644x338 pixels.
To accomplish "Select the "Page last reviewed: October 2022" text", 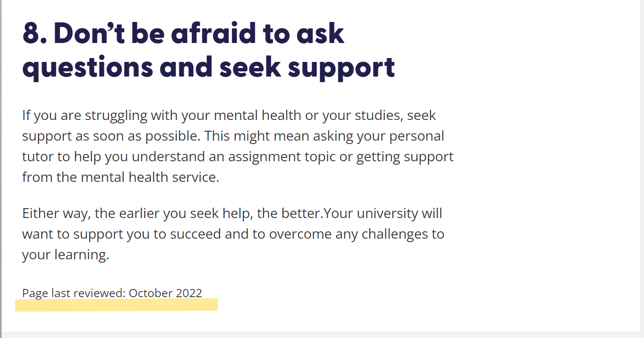I will coord(112,293).
